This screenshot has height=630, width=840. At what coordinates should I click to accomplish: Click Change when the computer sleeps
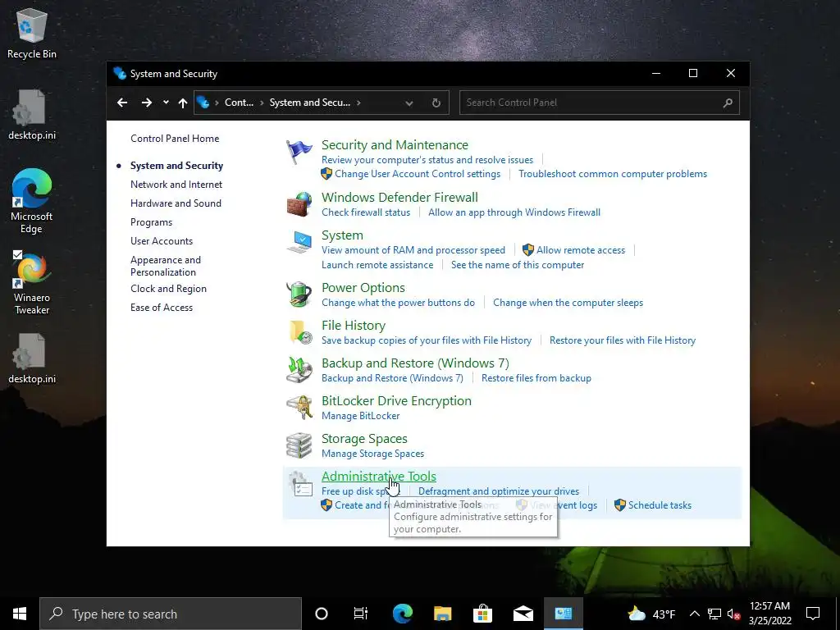pos(568,303)
